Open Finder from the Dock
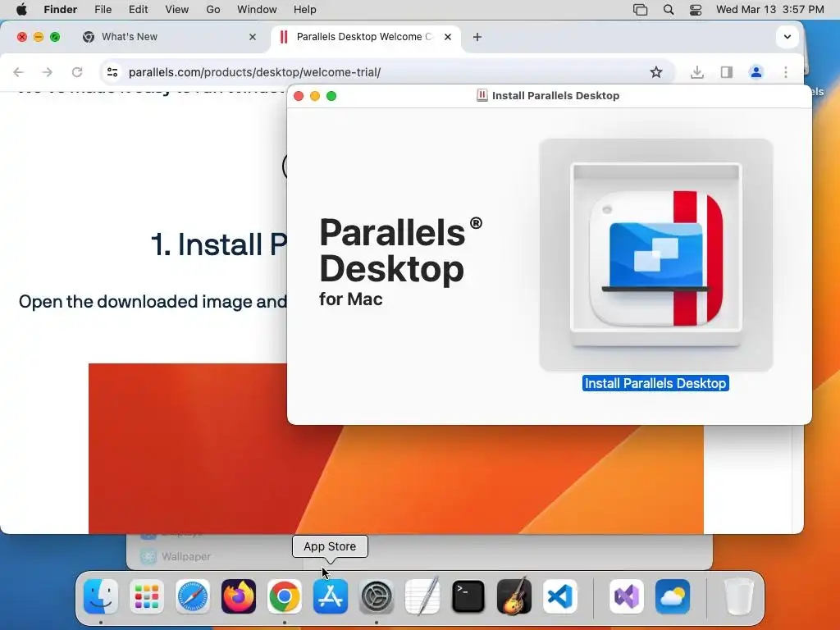This screenshot has height=630, width=840. (x=101, y=596)
